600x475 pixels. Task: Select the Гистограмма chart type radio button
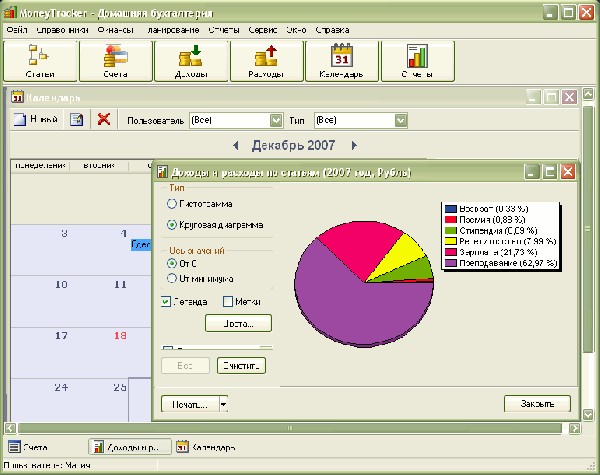(172, 204)
